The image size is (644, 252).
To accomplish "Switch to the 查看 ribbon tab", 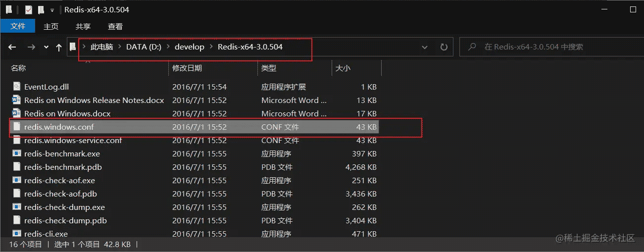I will coord(115,26).
